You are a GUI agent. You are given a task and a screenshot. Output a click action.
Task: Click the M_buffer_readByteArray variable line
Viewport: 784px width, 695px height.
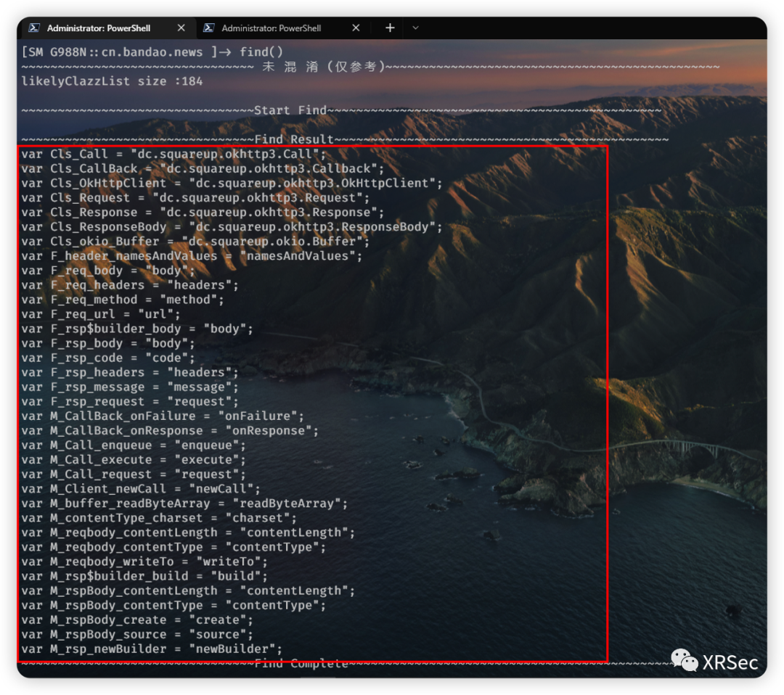[184, 503]
